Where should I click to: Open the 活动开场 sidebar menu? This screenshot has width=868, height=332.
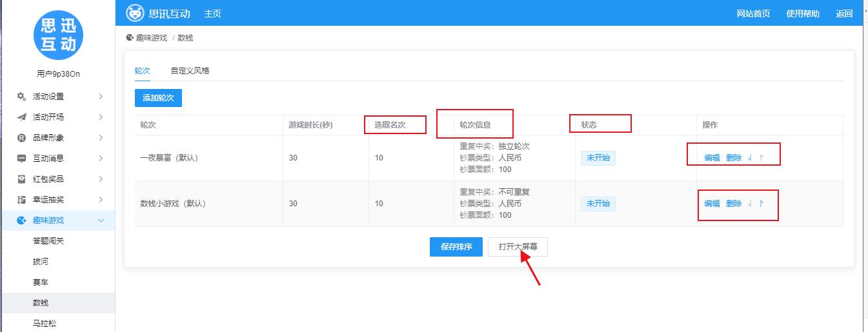57,117
